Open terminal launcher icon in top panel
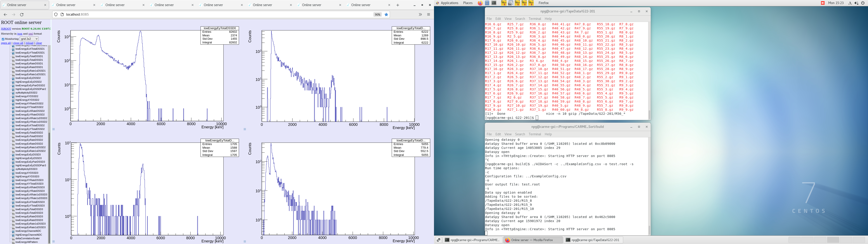This screenshot has height=244, width=868. (x=494, y=3)
